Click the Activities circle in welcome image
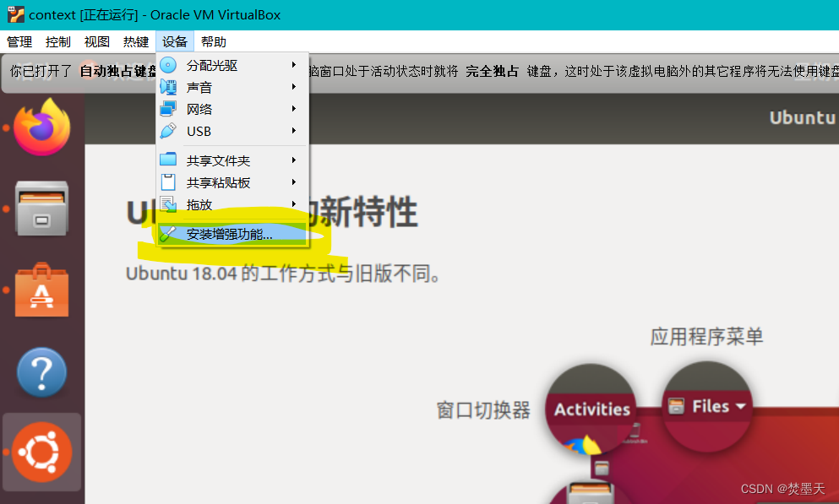 pos(591,409)
